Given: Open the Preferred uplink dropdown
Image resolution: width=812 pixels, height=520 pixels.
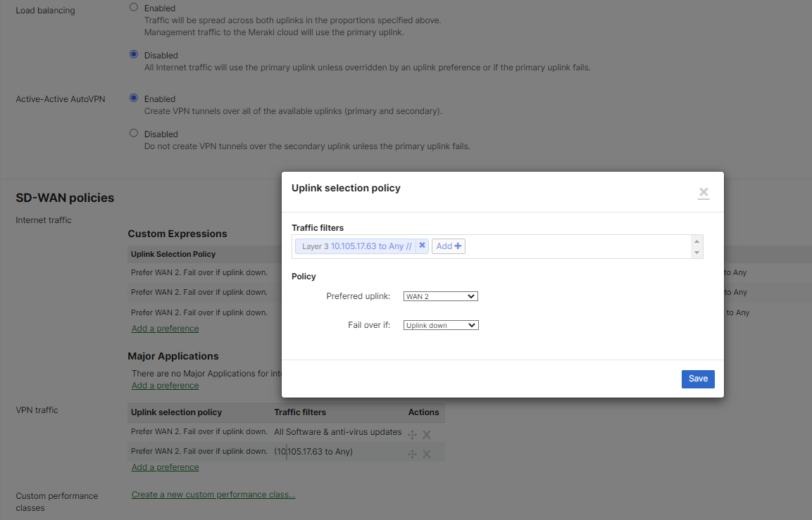Looking at the screenshot, I should tap(440, 296).
